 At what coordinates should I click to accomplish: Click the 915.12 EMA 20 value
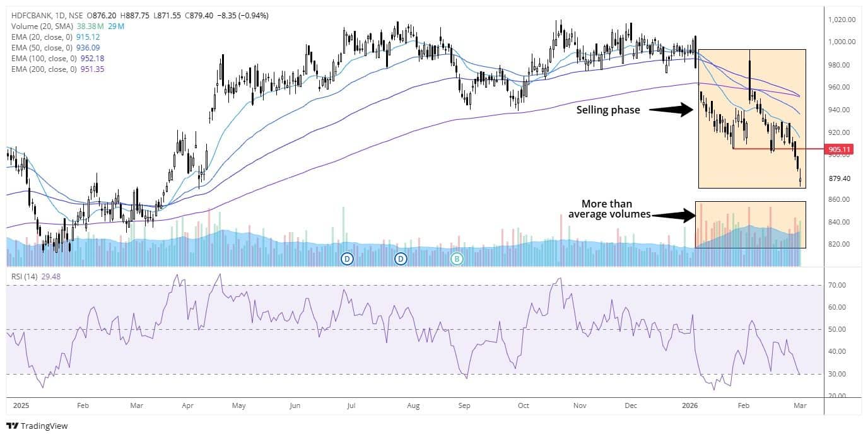point(88,37)
